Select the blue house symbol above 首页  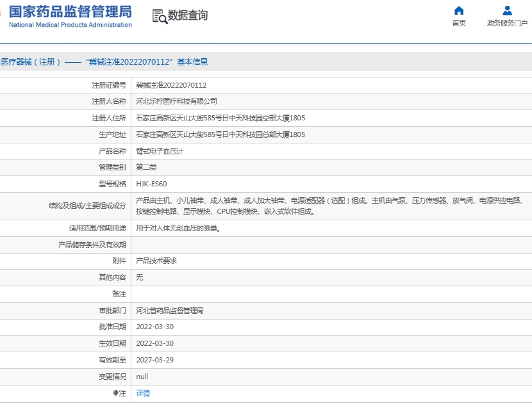459,10
